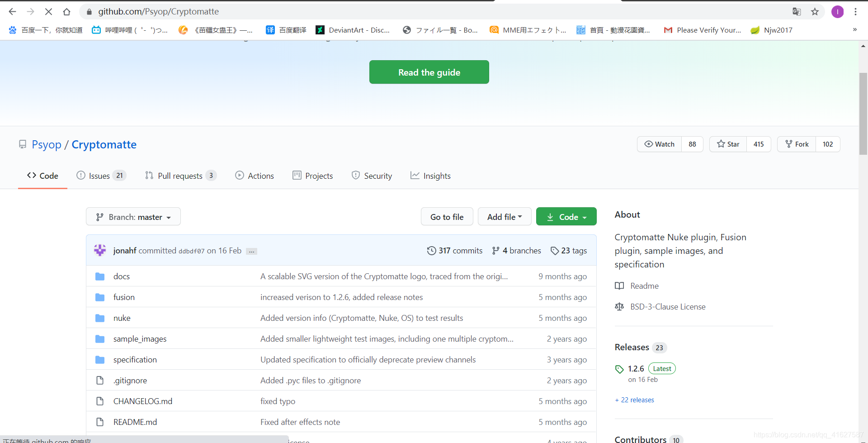Open the README.md file
868x443 pixels.
pyautogui.click(x=135, y=422)
